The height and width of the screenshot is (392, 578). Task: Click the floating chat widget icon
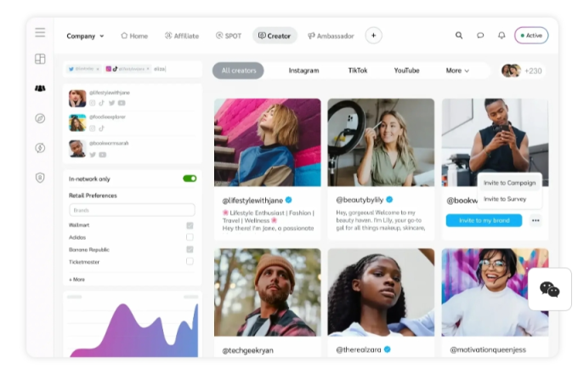click(x=550, y=289)
